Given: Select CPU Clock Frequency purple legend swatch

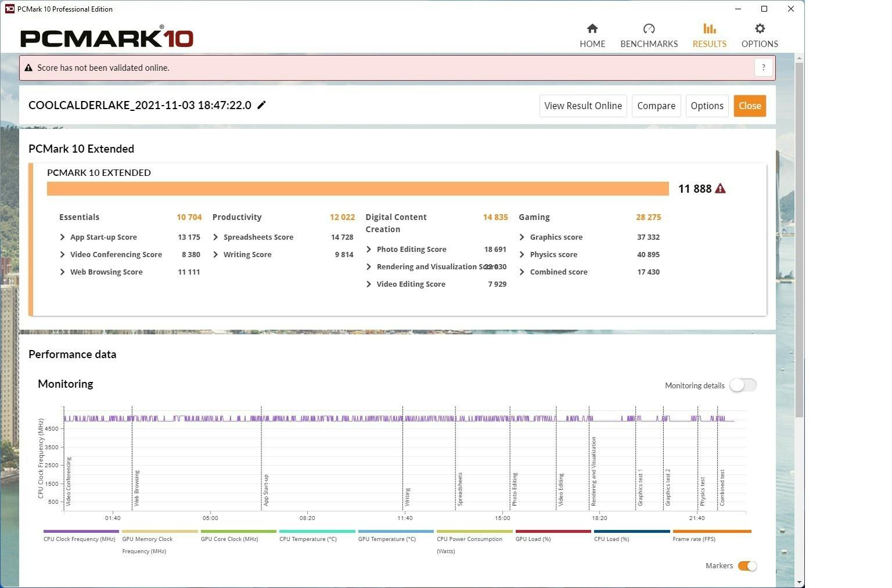Looking at the screenshot, I should (81, 531).
